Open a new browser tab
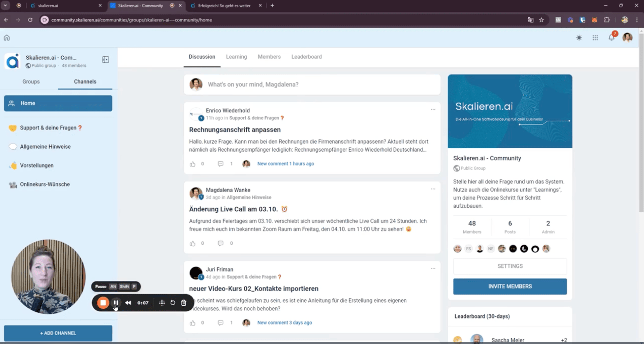Image resolution: width=644 pixels, height=344 pixels. coord(272,5)
